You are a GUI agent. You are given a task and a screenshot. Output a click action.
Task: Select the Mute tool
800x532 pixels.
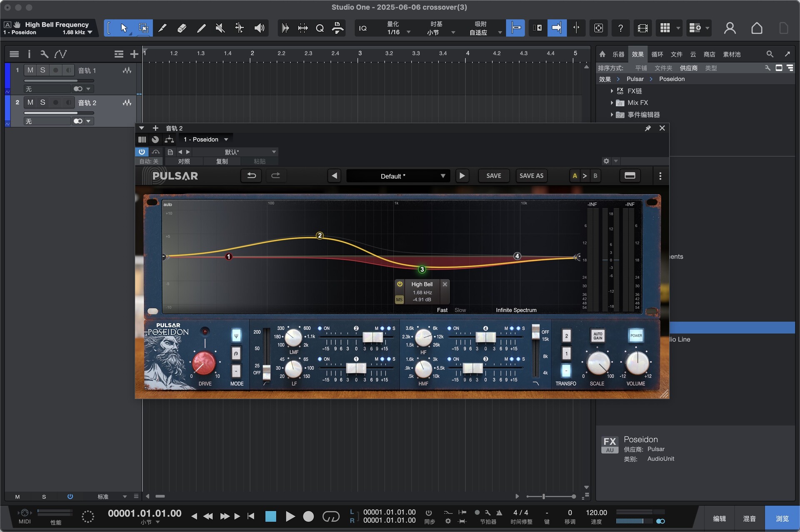point(220,28)
